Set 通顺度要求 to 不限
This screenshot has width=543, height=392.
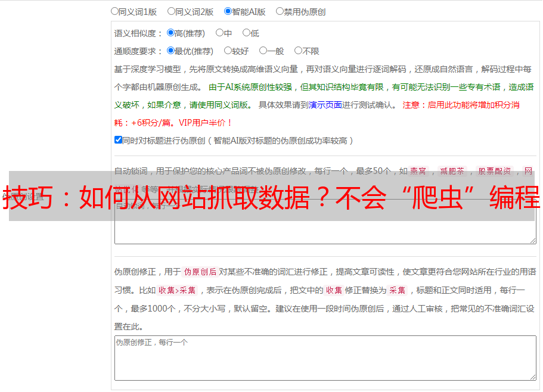coord(298,51)
